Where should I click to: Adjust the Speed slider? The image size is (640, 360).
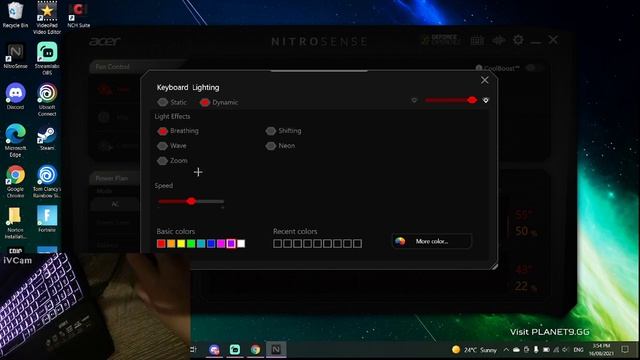191,201
